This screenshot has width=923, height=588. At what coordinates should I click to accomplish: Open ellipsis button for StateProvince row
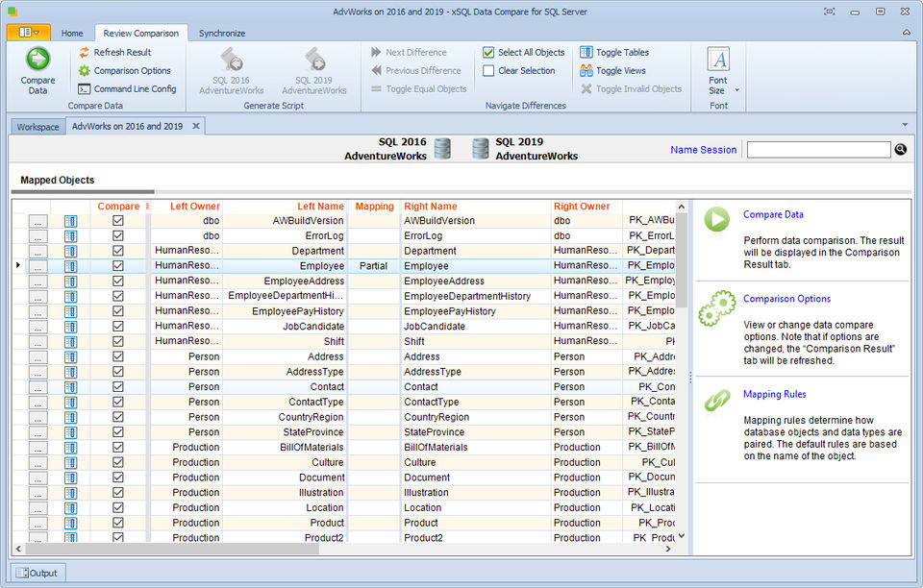[38, 432]
